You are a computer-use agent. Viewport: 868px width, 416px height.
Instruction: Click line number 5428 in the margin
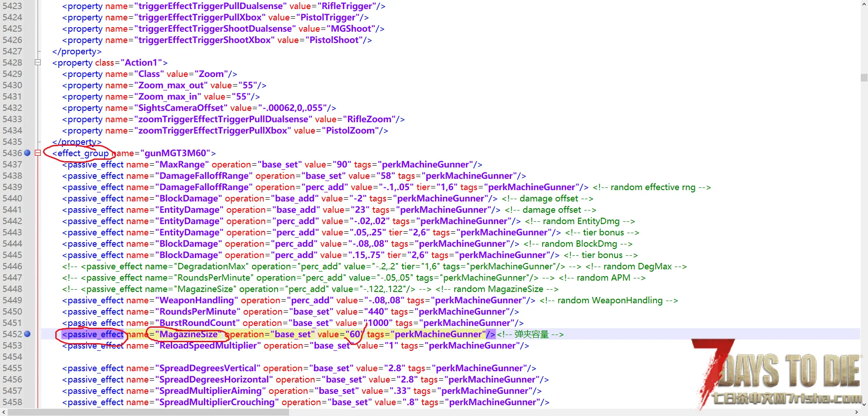pyautogui.click(x=12, y=62)
